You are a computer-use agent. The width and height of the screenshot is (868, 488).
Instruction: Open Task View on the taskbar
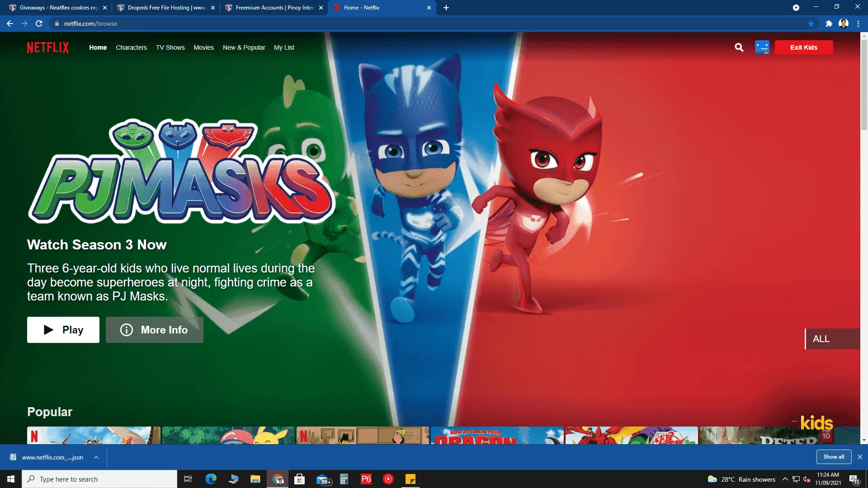tap(188, 479)
